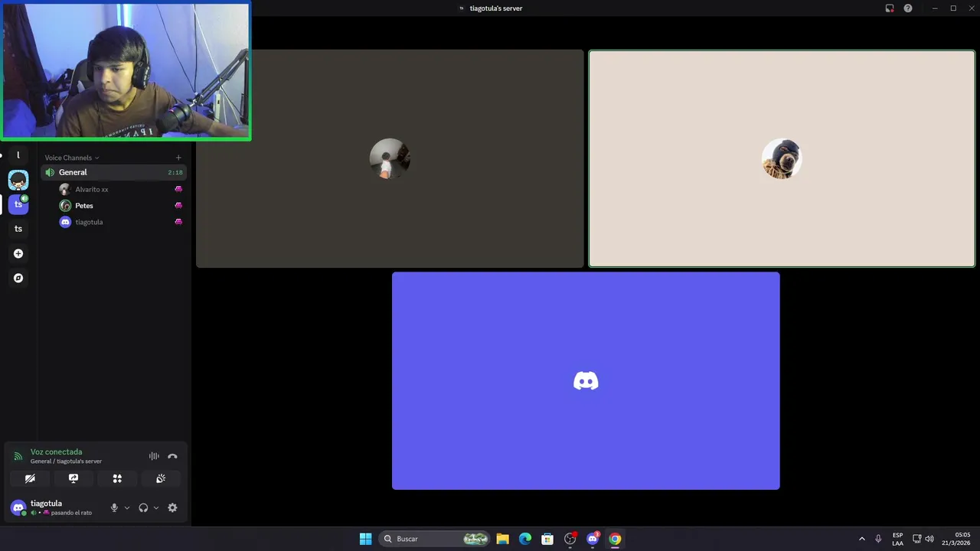Click the tiagotula username in the user panel
980x551 pixels.
tap(46, 504)
